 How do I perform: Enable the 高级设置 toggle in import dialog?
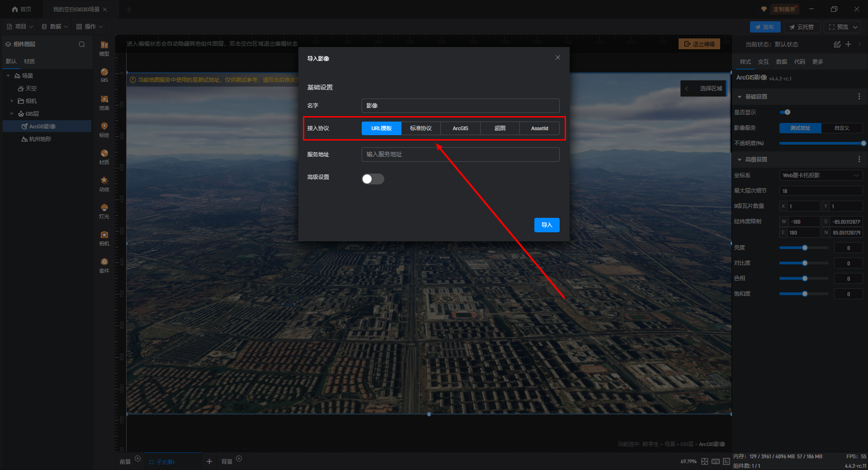pyautogui.click(x=373, y=179)
